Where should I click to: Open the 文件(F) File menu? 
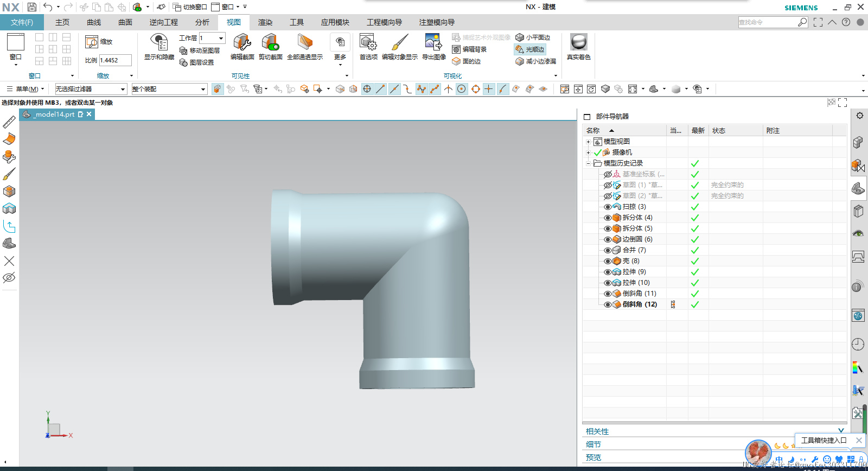tap(22, 22)
